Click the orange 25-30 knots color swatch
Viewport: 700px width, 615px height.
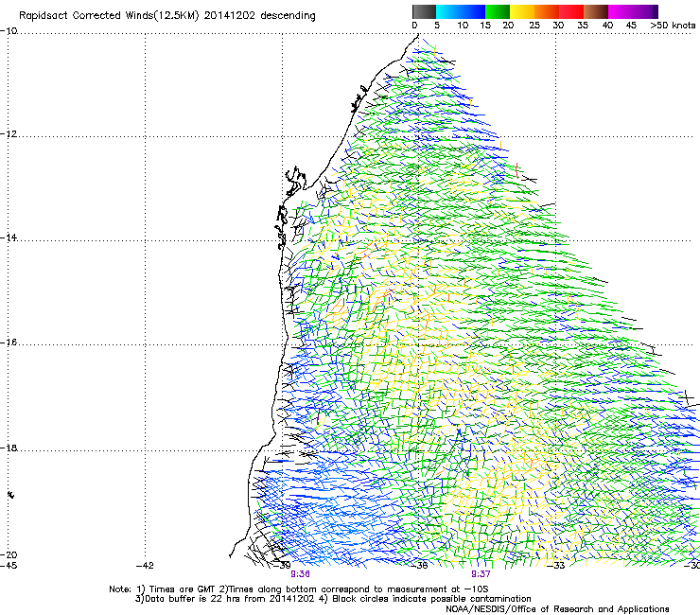547,11
